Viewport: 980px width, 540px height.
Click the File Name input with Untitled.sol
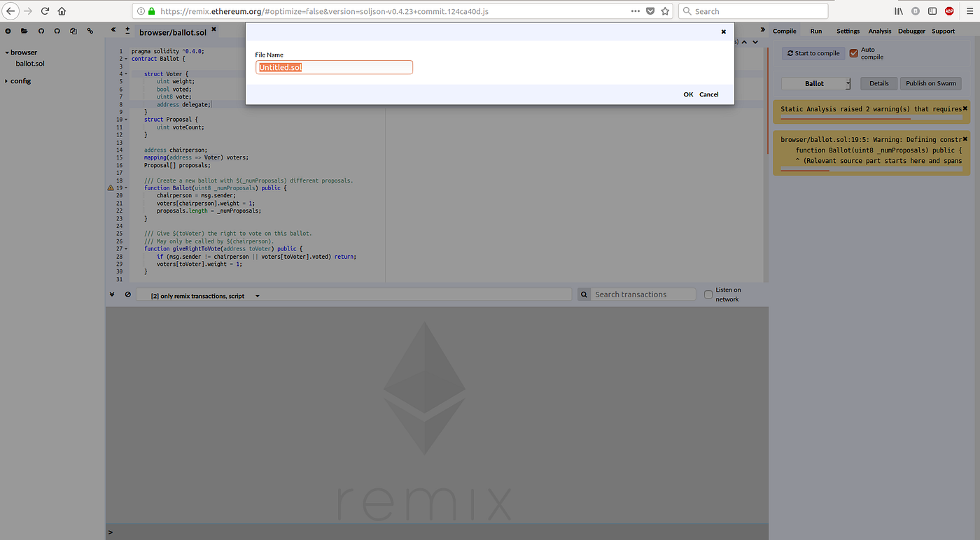tap(334, 67)
